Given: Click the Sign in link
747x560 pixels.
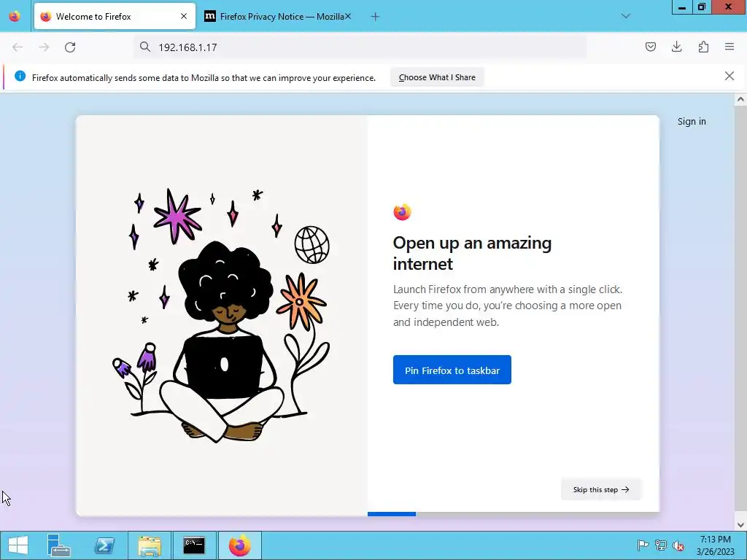Looking at the screenshot, I should pos(692,122).
